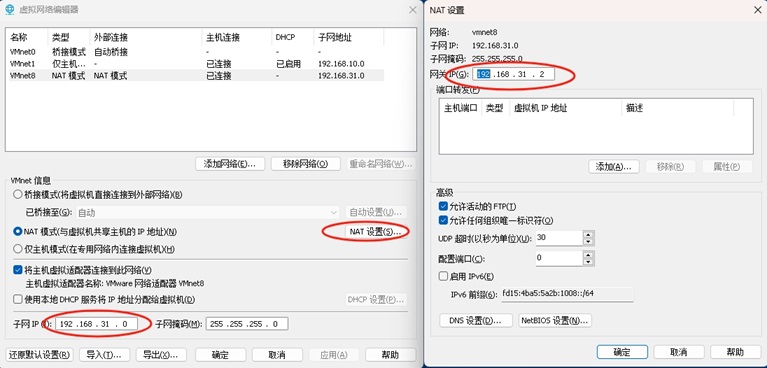Click the 导入 button
Screen dimensions: 767x368
tap(104, 354)
